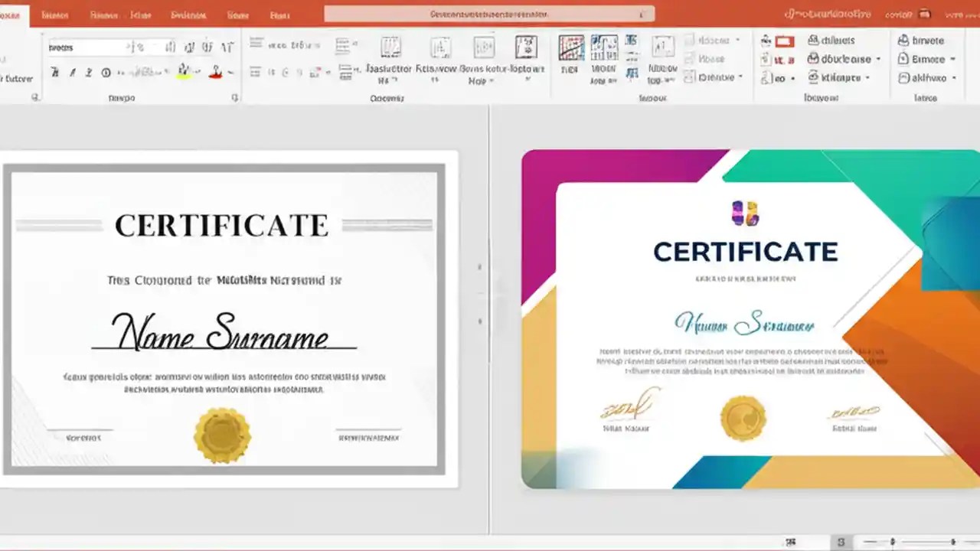This screenshot has height=551, width=980.
Task: Insert a chart from the ribbon
Action: [572, 47]
